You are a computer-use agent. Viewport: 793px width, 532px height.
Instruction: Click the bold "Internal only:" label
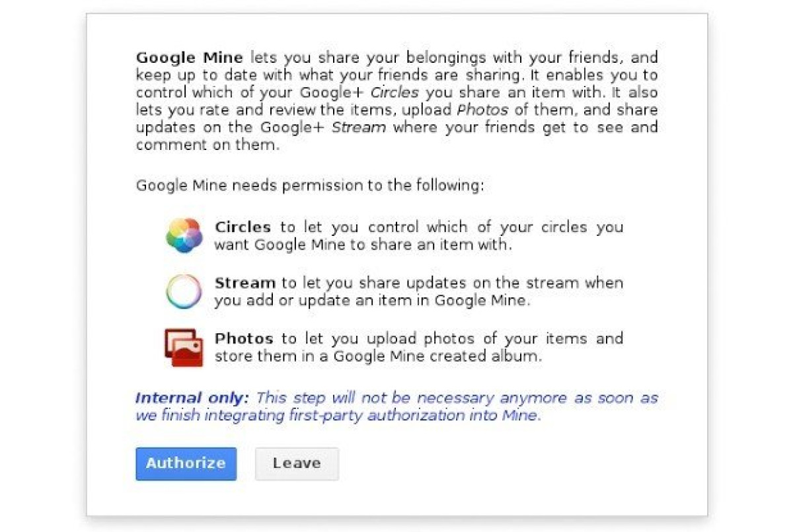point(192,398)
